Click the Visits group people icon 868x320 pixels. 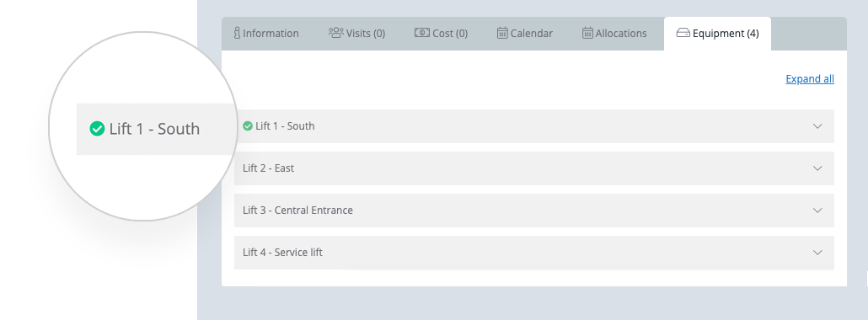coord(336,33)
